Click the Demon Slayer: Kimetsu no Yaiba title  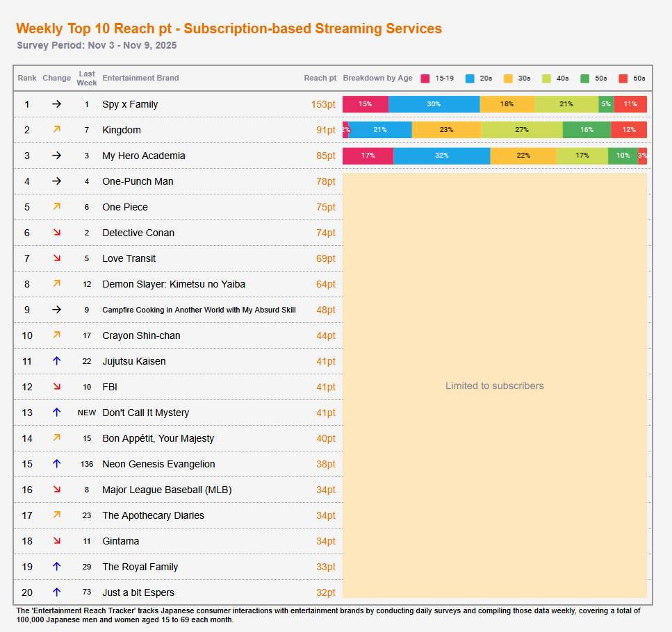(174, 284)
